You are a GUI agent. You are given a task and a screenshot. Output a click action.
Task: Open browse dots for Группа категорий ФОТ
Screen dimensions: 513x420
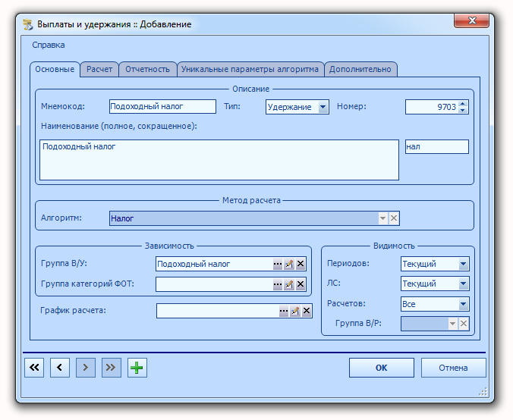coord(278,284)
